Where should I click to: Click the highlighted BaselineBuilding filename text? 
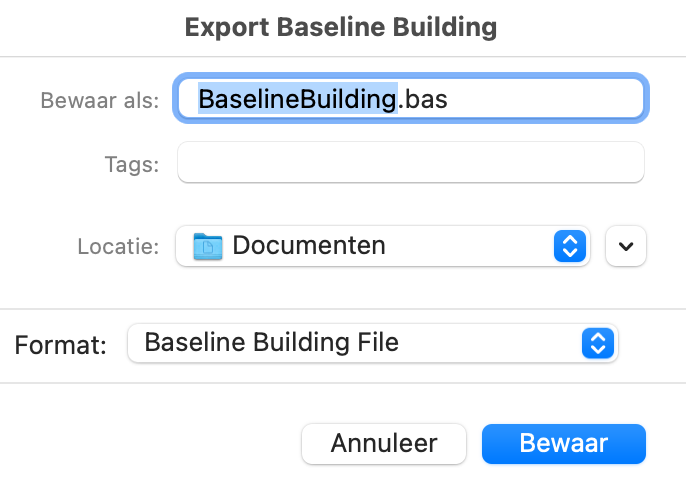[x=298, y=98]
